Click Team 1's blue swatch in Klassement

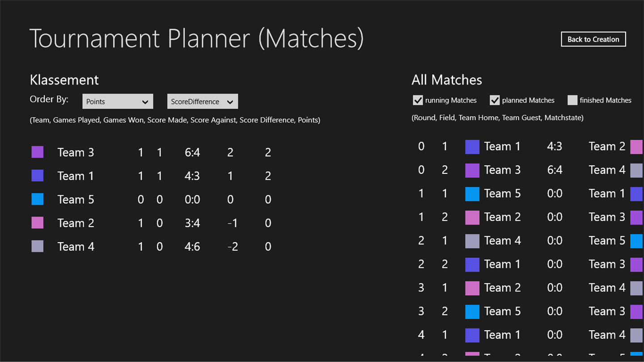click(38, 176)
